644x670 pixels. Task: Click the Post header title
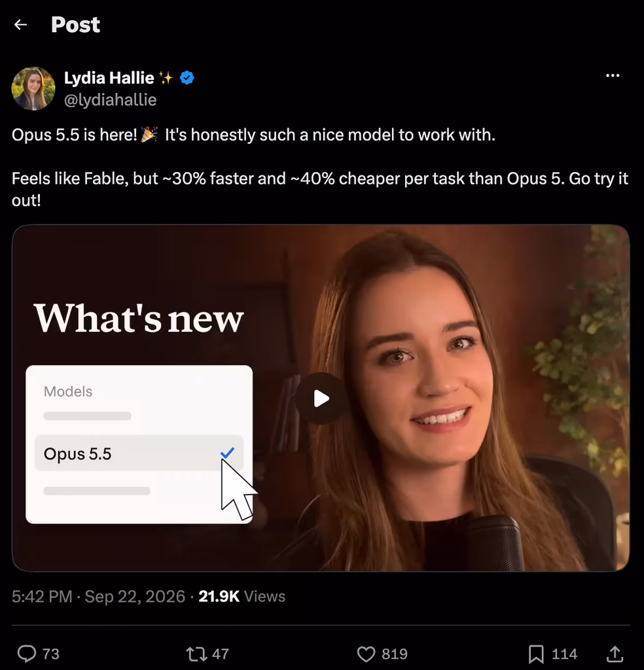click(x=75, y=25)
